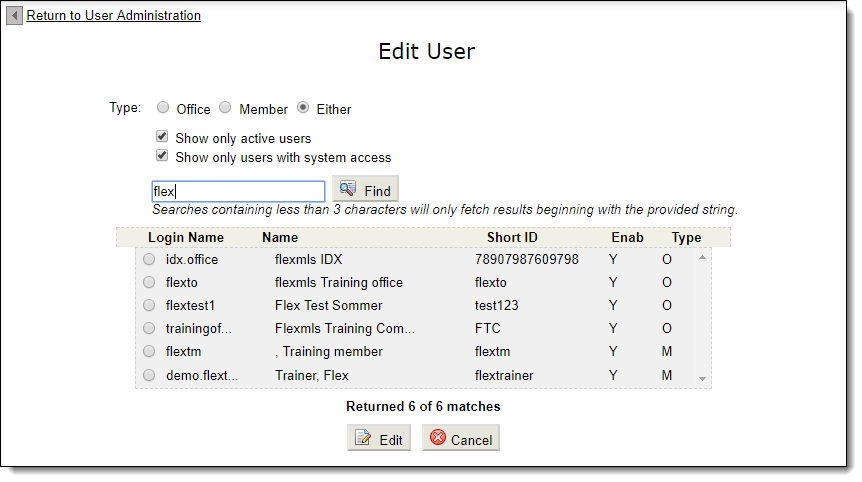Screen dimensions: 862x482
Task: Click the name 'Flexmls Training Com...'
Action: (x=345, y=329)
